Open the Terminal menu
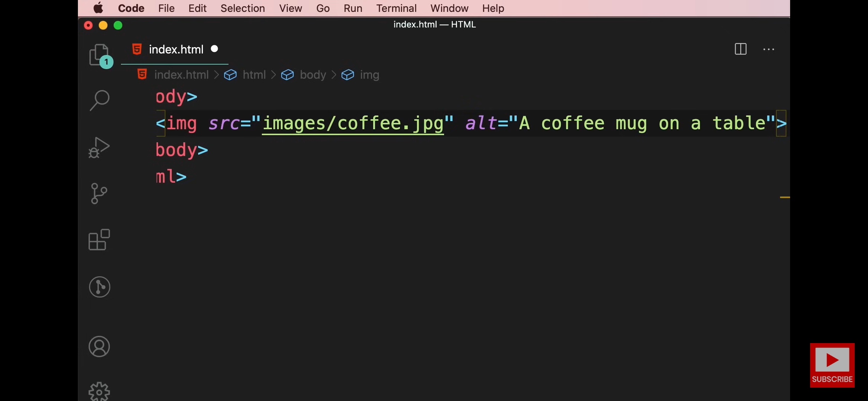868x401 pixels. point(396,8)
